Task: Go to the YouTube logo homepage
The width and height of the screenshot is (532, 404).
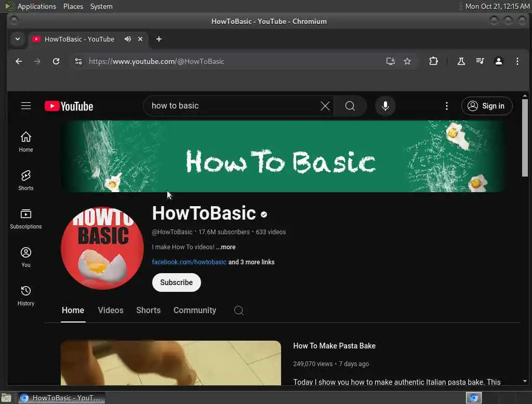Action: (69, 106)
